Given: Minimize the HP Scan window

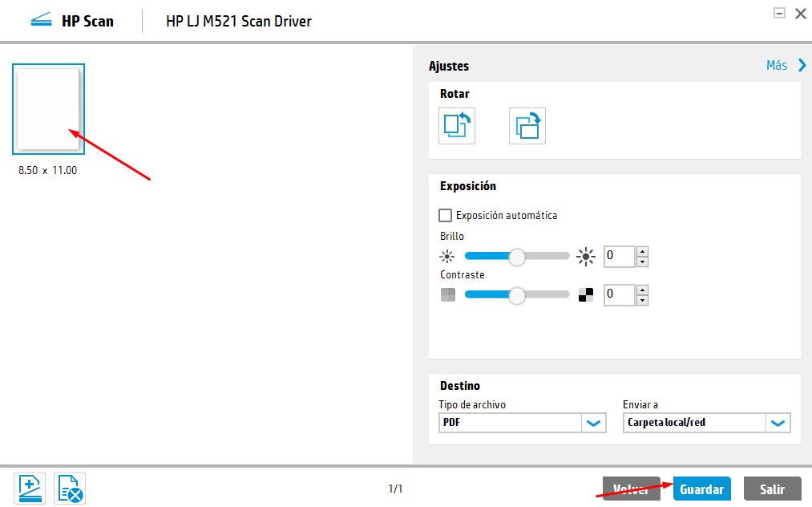Looking at the screenshot, I should [x=779, y=13].
